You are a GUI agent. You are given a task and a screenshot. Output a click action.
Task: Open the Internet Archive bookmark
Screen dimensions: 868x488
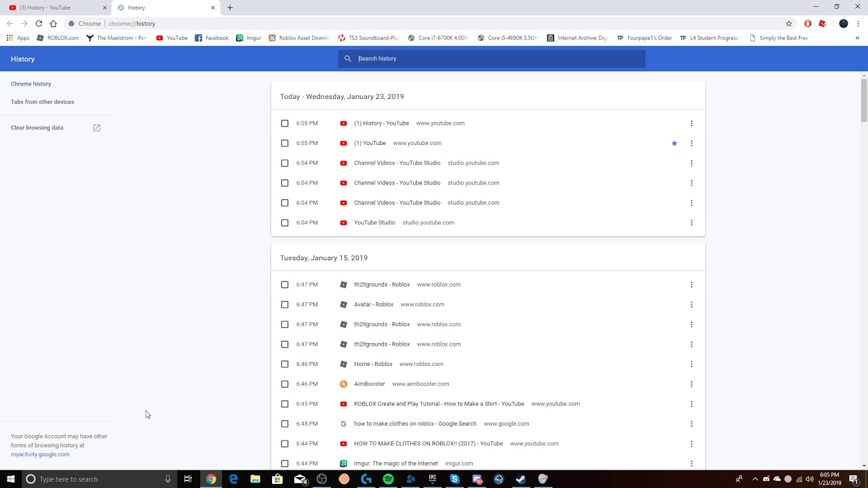[577, 38]
